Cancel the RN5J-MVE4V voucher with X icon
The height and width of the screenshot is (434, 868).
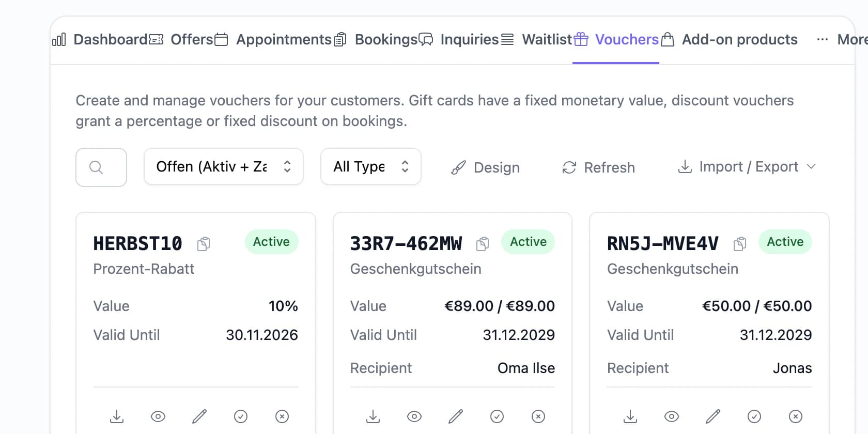click(796, 416)
